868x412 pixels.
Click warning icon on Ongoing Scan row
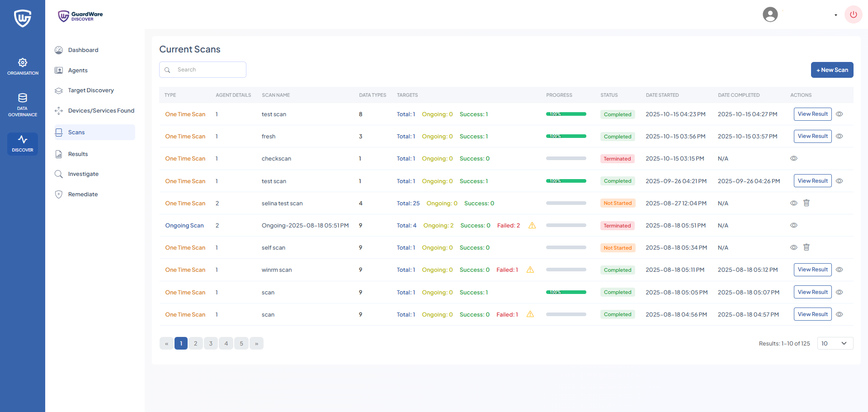pos(532,226)
